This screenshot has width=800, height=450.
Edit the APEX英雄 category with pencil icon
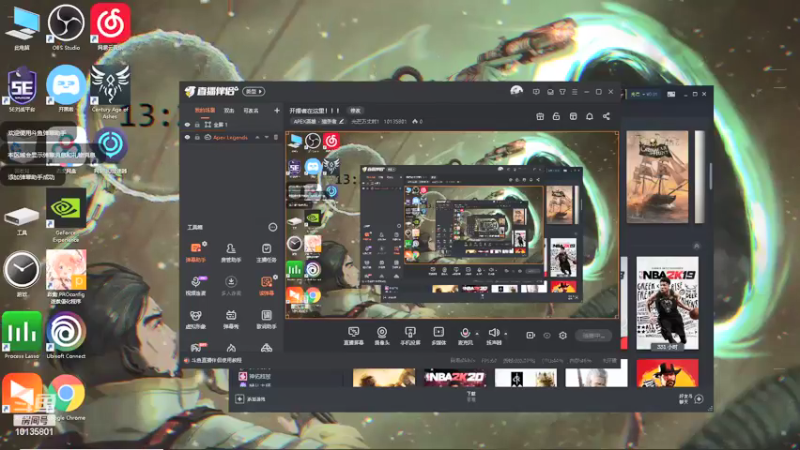[342, 121]
